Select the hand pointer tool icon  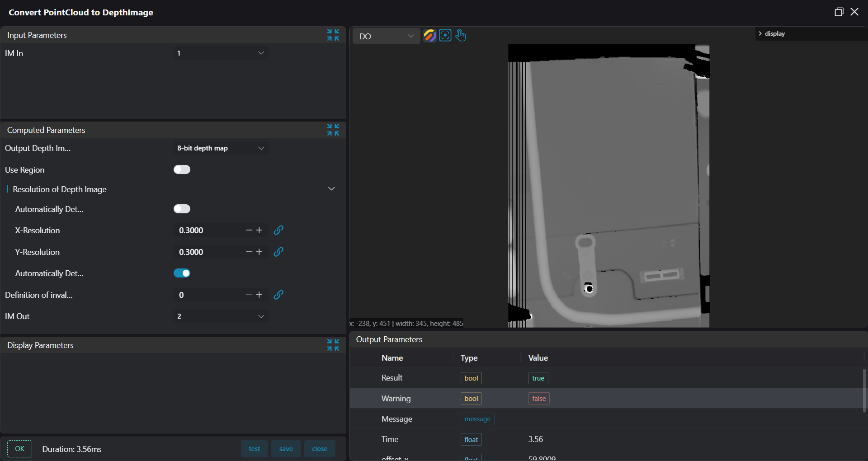pos(461,35)
